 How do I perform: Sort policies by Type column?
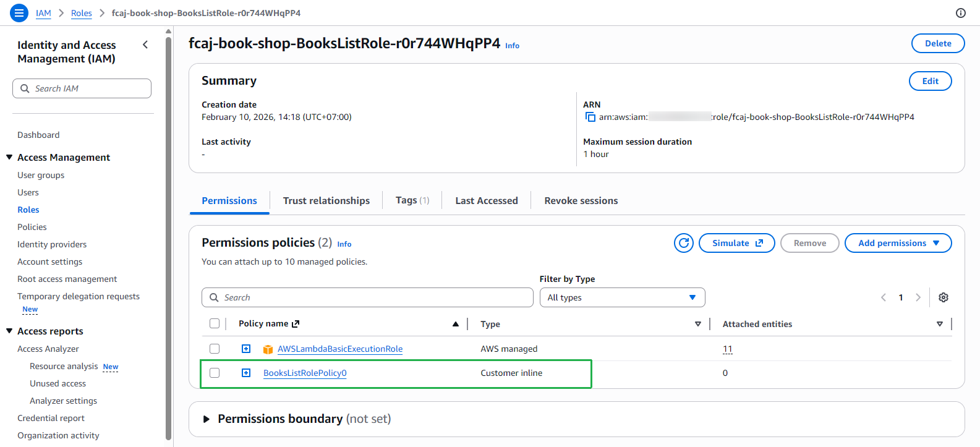(x=698, y=324)
